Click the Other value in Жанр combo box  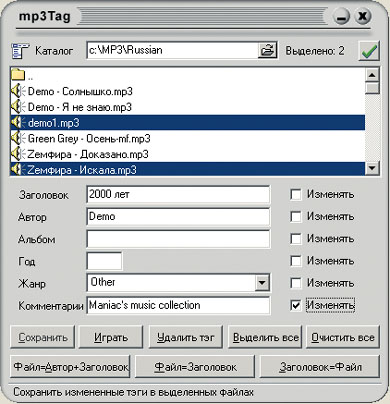103,282
